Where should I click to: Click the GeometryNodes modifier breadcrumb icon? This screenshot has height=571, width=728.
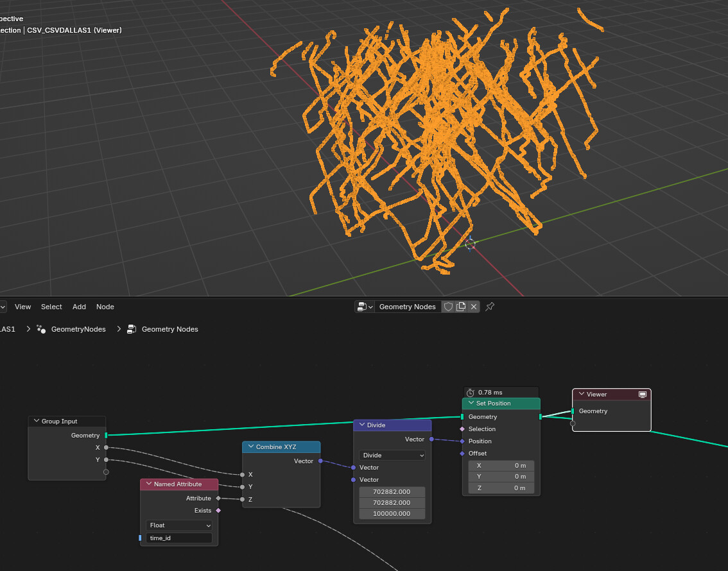41,329
